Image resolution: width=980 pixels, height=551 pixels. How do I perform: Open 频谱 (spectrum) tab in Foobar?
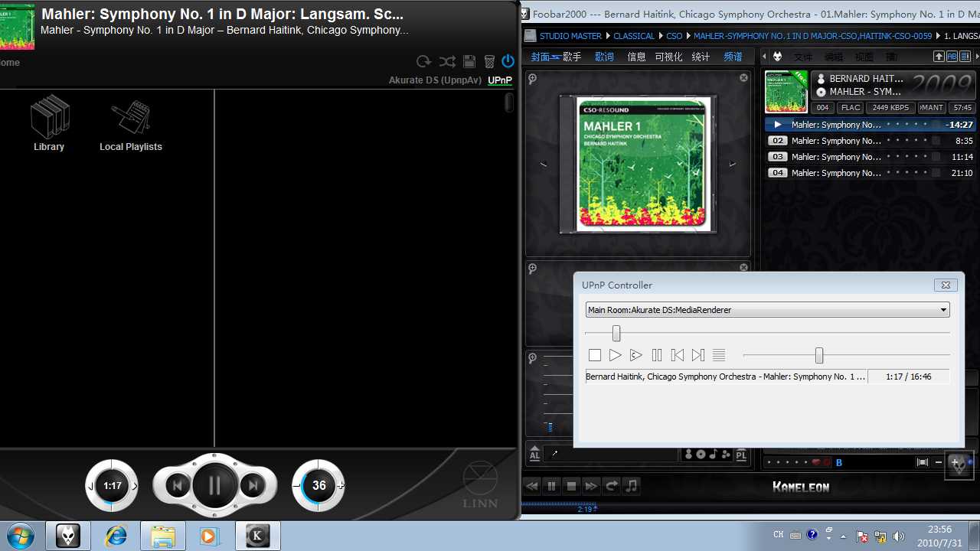(733, 57)
